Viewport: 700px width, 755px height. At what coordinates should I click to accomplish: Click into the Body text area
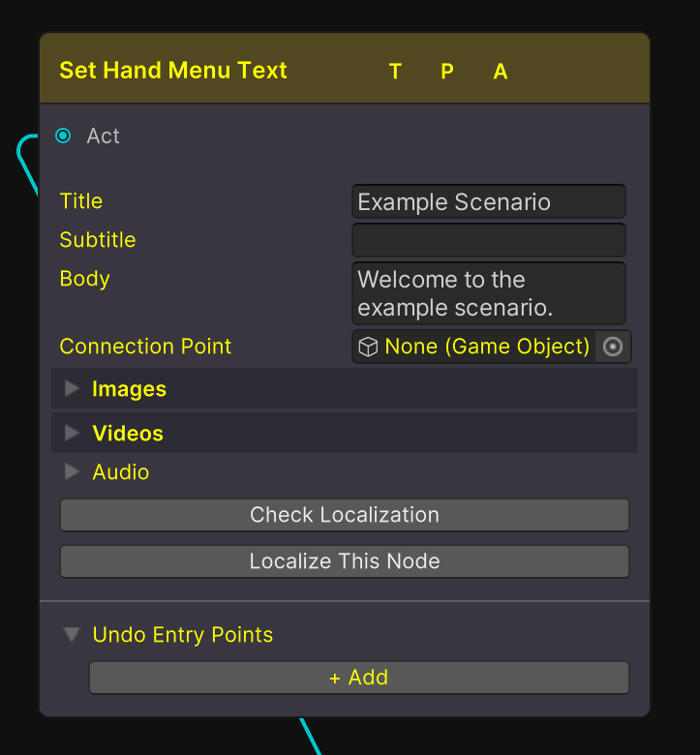[x=489, y=293]
